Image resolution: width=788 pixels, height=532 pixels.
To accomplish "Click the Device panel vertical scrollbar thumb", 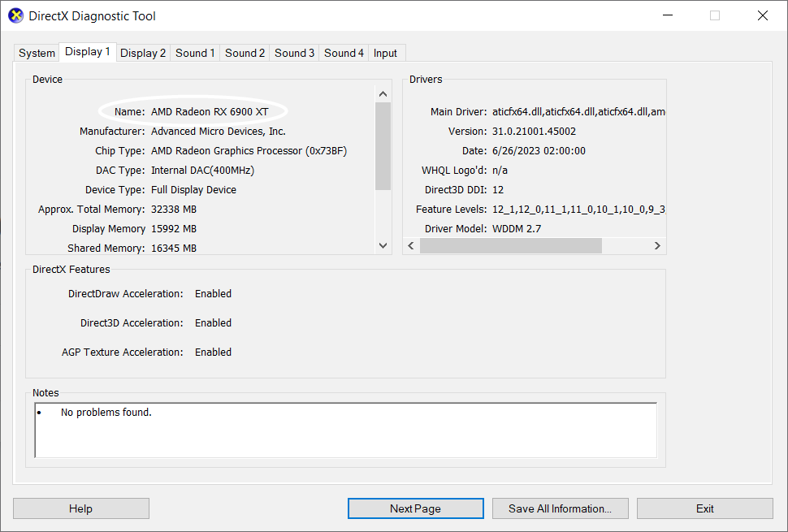I will pyautogui.click(x=383, y=146).
